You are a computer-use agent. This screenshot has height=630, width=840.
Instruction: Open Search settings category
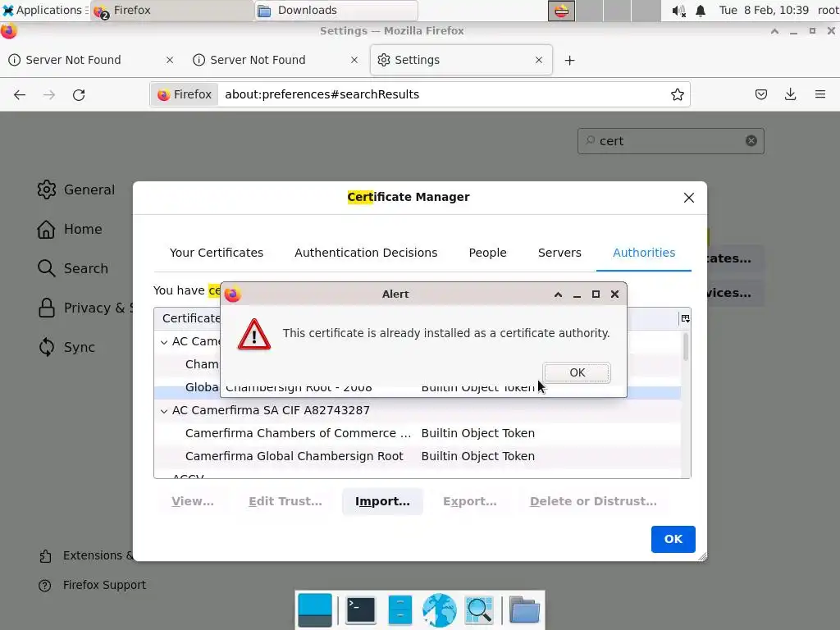tap(73, 268)
